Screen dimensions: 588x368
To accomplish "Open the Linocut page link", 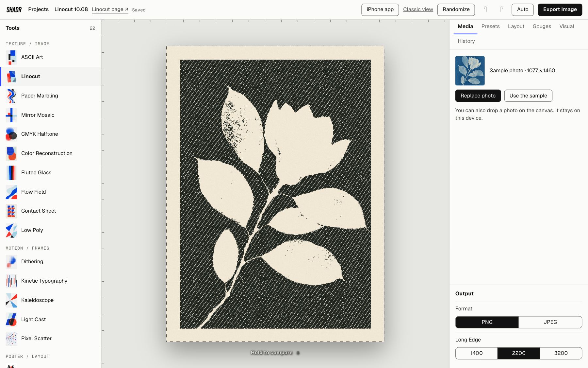I will click(110, 9).
